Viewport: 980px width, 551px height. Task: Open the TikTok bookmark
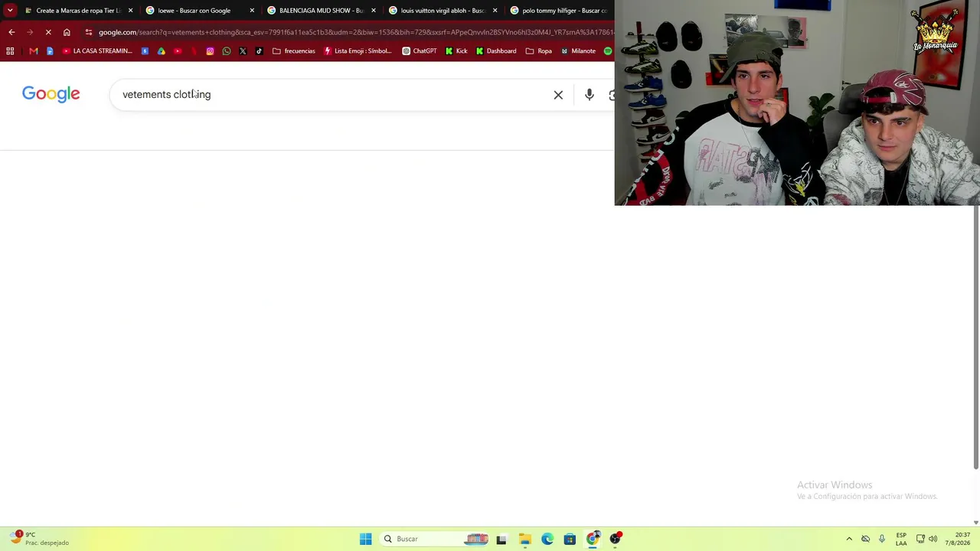[x=259, y=51]
